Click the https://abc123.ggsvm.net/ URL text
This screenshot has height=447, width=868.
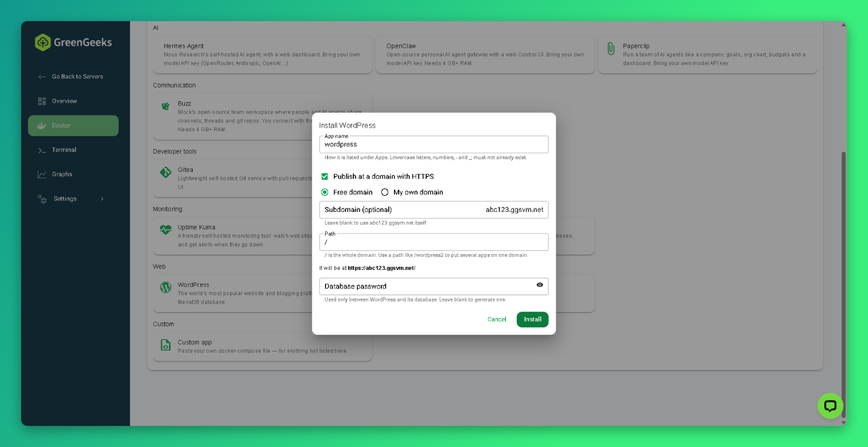(381, 268)
